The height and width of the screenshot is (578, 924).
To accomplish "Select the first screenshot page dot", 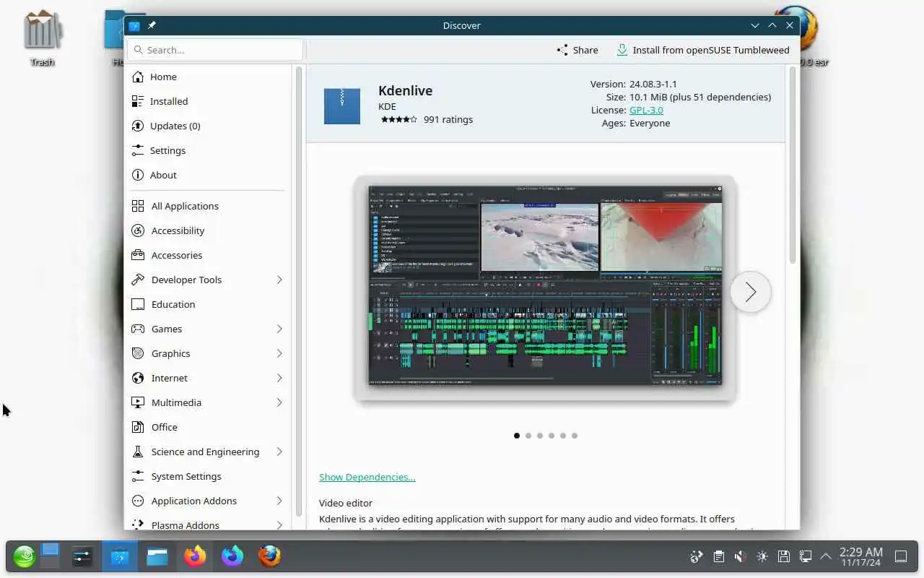I will (517, 436).
